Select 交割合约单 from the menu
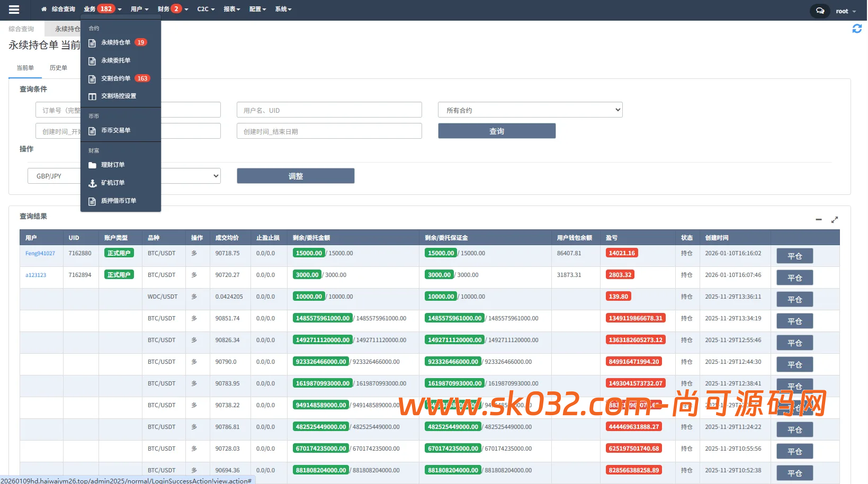 115,78
